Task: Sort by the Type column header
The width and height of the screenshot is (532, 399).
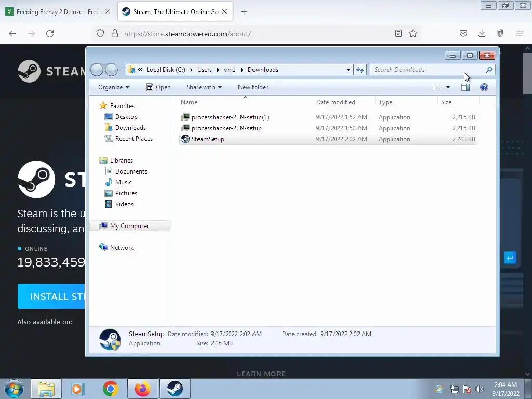Action: (x=406, y=102)
